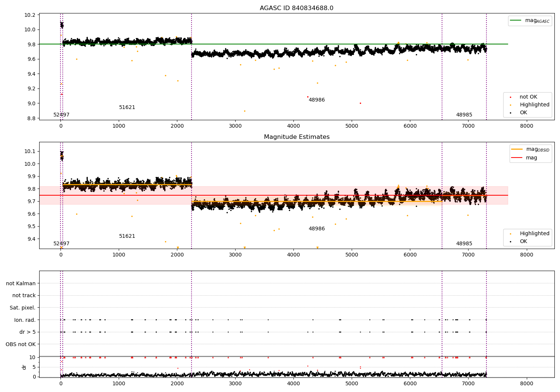Click obsid label "51621" in Magnitude Estimates plot
The height and width of the screenshot is (392, 560).
tap(127, 236)
